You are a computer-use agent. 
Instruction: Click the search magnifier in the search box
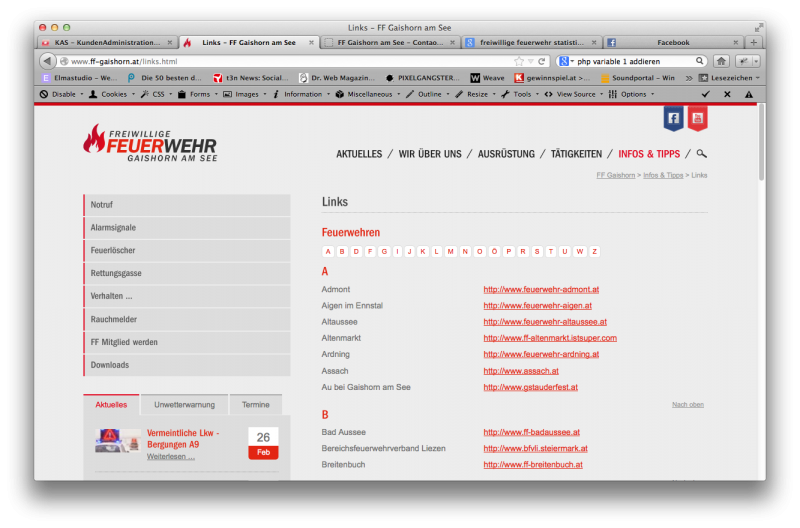click(699, 61)
